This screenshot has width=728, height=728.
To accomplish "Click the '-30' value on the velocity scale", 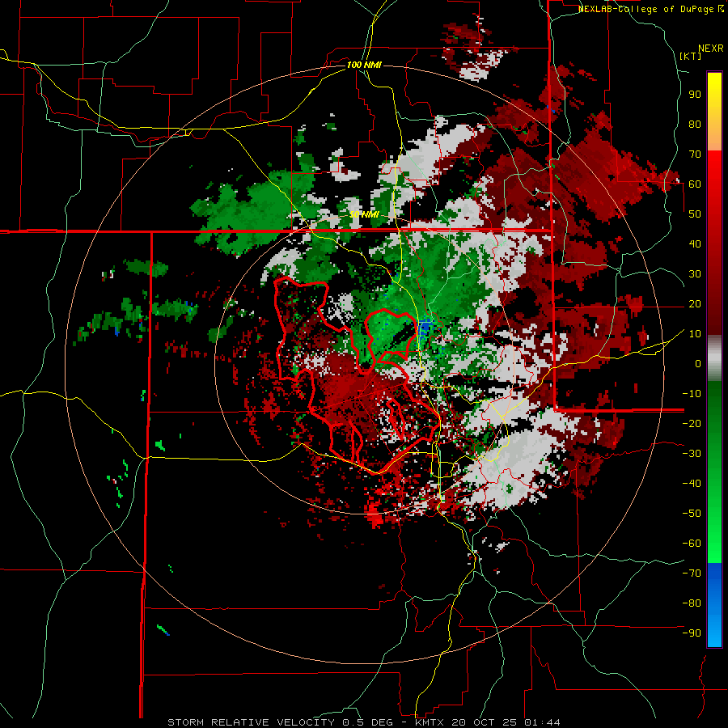I will (692, 454).
